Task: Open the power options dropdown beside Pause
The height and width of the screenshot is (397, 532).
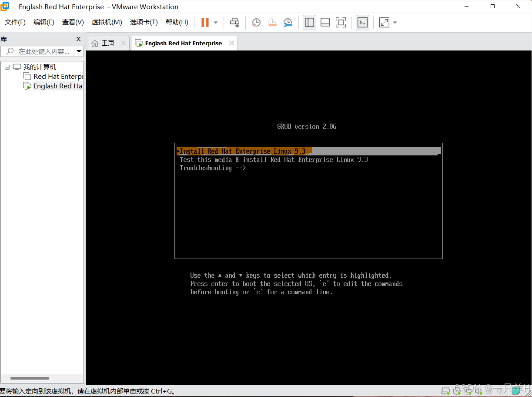Action: tap(216, 23)
